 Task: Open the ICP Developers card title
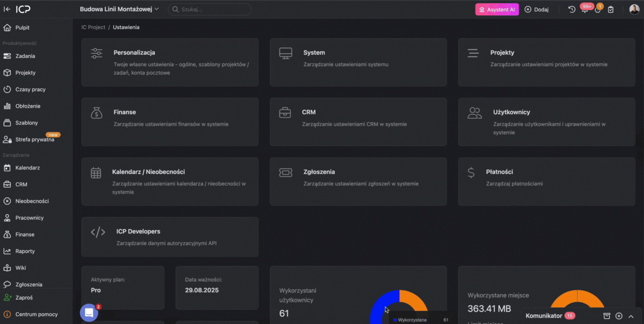138,231
